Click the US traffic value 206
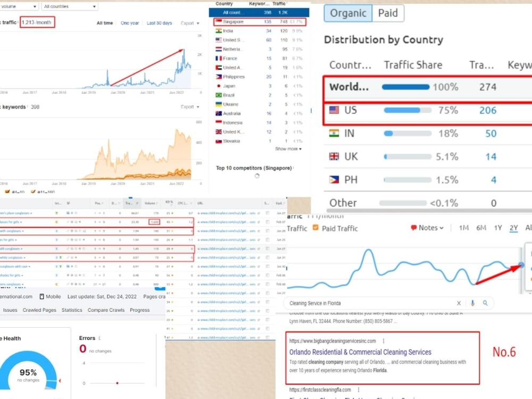532x399 pixels. click(487, 110)
